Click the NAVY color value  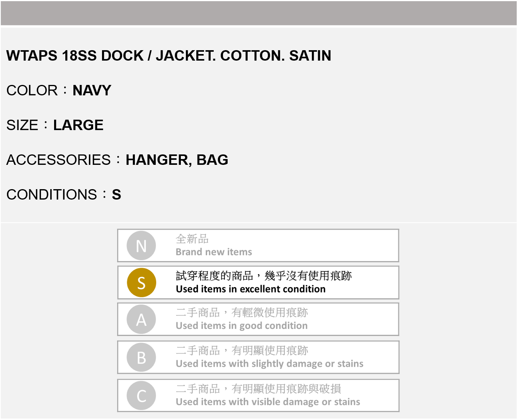[x=92, y=90]
